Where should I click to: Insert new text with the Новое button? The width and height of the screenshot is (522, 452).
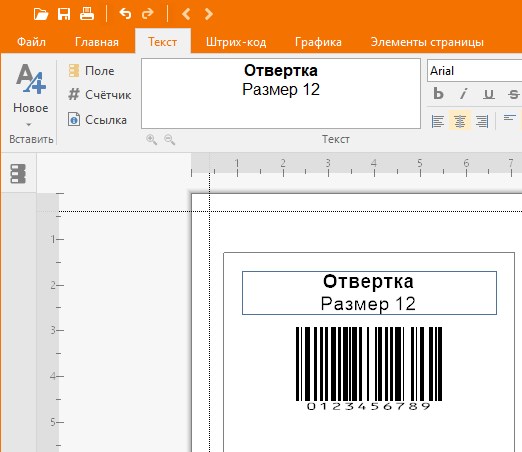coord(31,88)
